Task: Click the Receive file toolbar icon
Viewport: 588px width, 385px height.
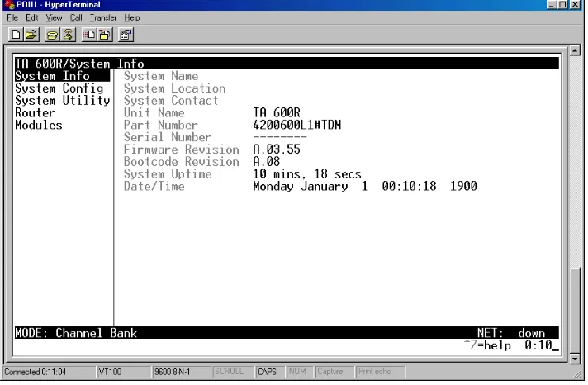Action: 105,35
